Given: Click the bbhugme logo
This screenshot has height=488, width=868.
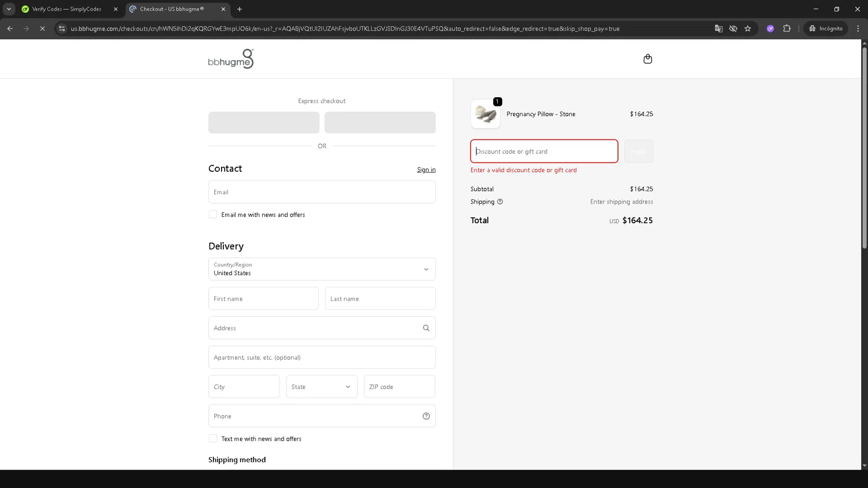Looking at the screenshot, I should tap(231, 59).
